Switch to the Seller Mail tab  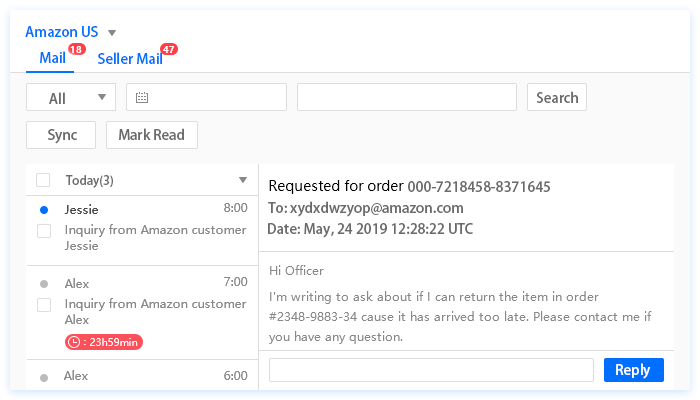129,58
